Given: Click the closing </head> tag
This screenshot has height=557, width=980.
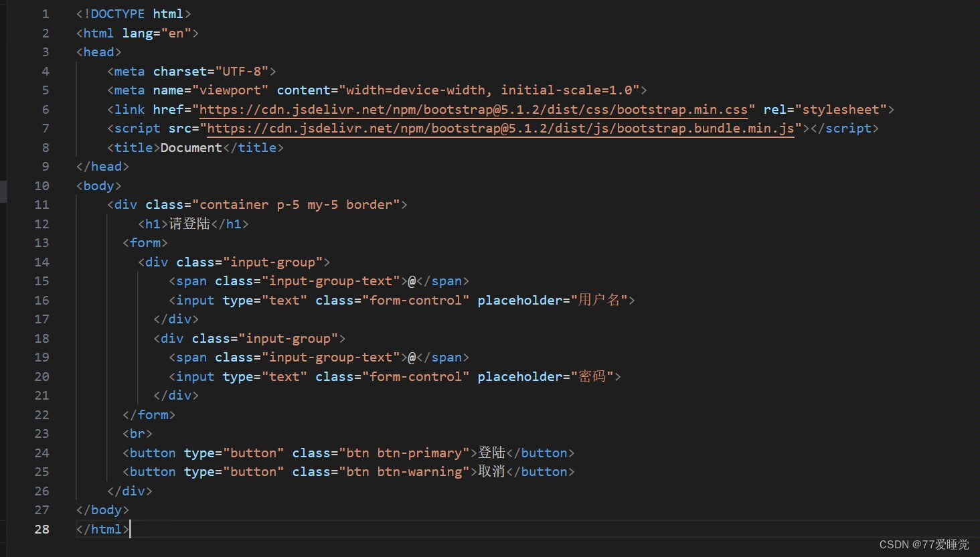Looking at the screenshot, I should [x=102, y=166].
